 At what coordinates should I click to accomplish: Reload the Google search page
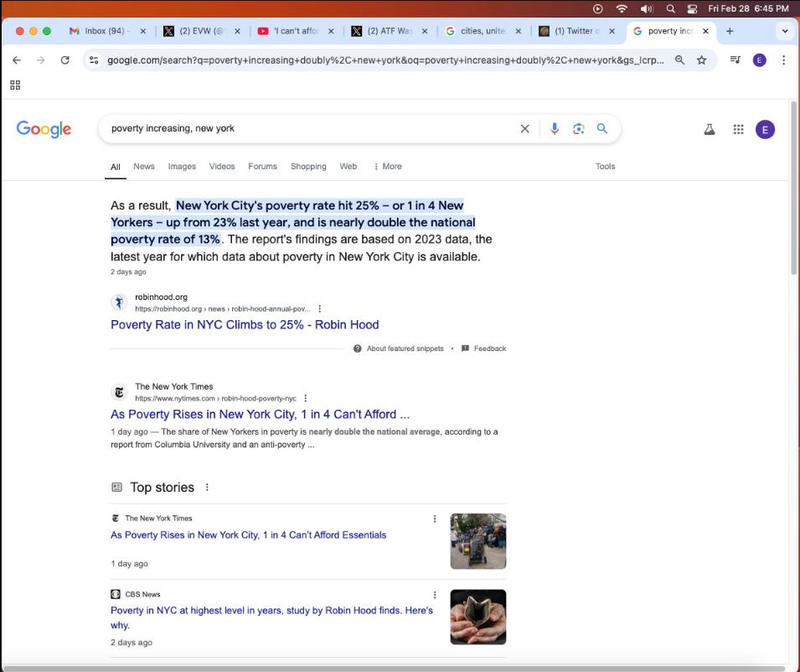(65, 60)
